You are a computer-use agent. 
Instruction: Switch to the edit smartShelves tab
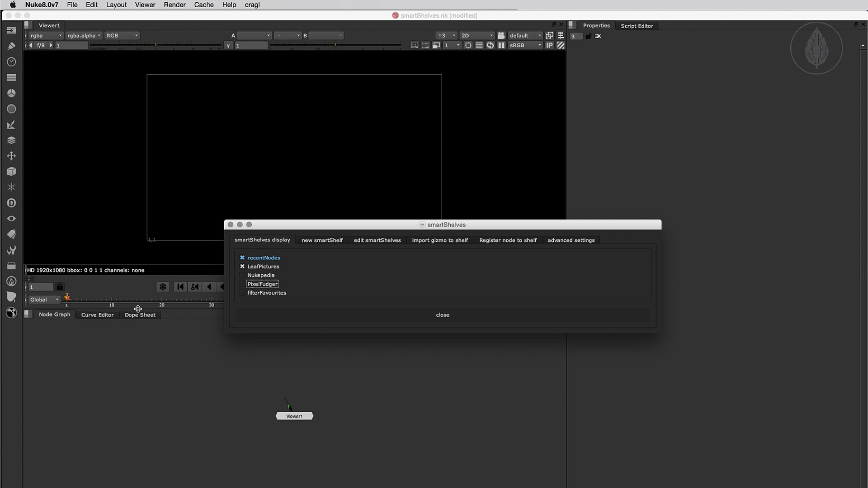(377, 240)
